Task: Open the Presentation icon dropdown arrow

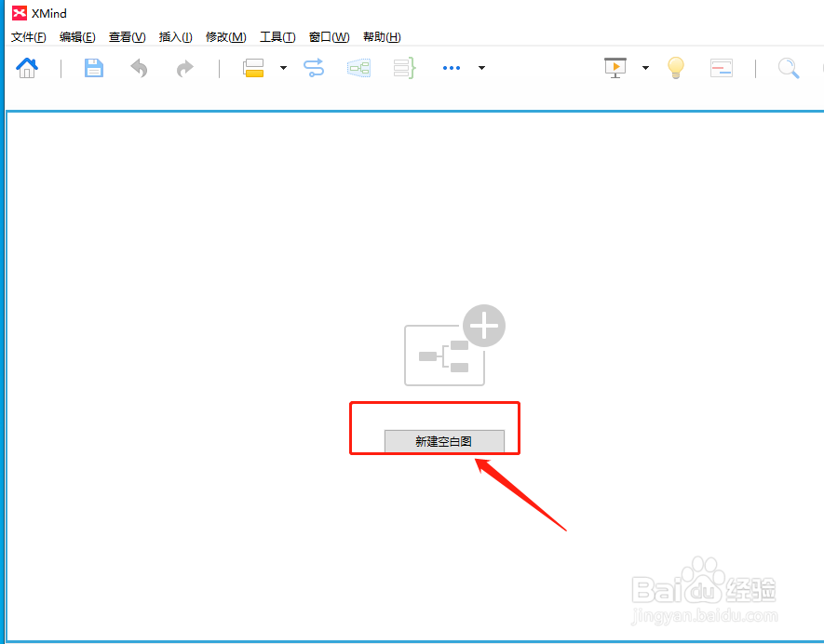Action: coord(645,68)
